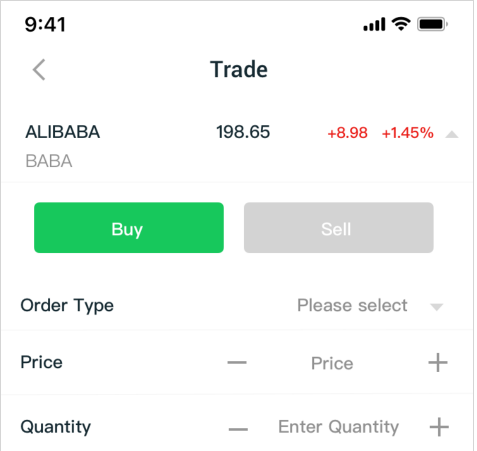477x451 pixels.
Task: Decrease quantity with the minus icon
Action: click(x=238, y=429)
